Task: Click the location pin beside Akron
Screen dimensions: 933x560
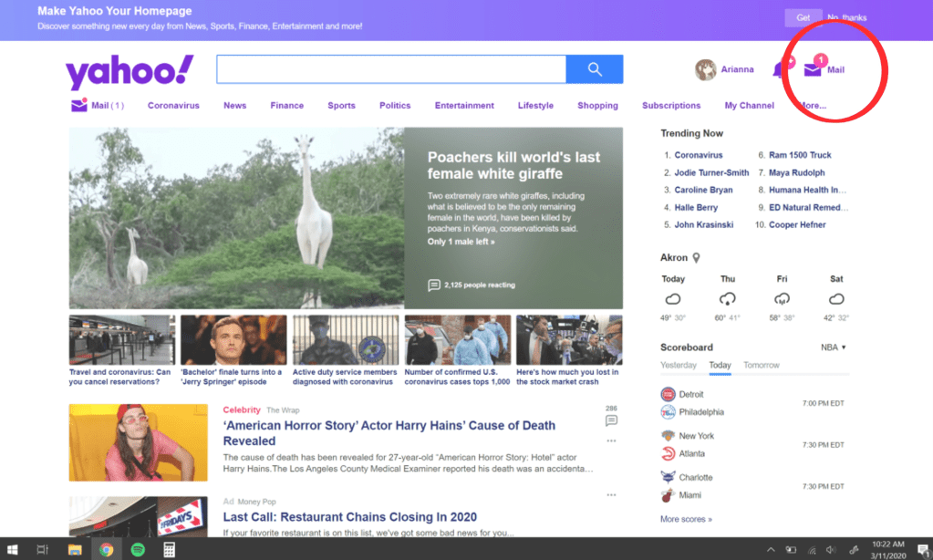Action: coord(697,258)
